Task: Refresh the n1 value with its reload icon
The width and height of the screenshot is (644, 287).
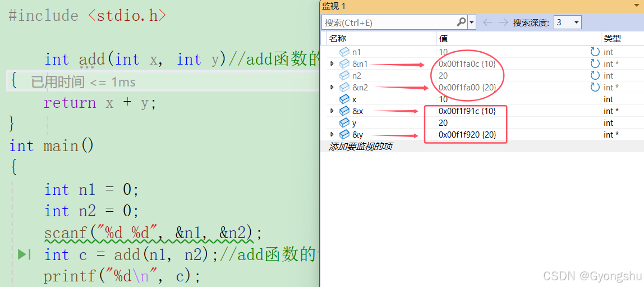Action: 594,52
